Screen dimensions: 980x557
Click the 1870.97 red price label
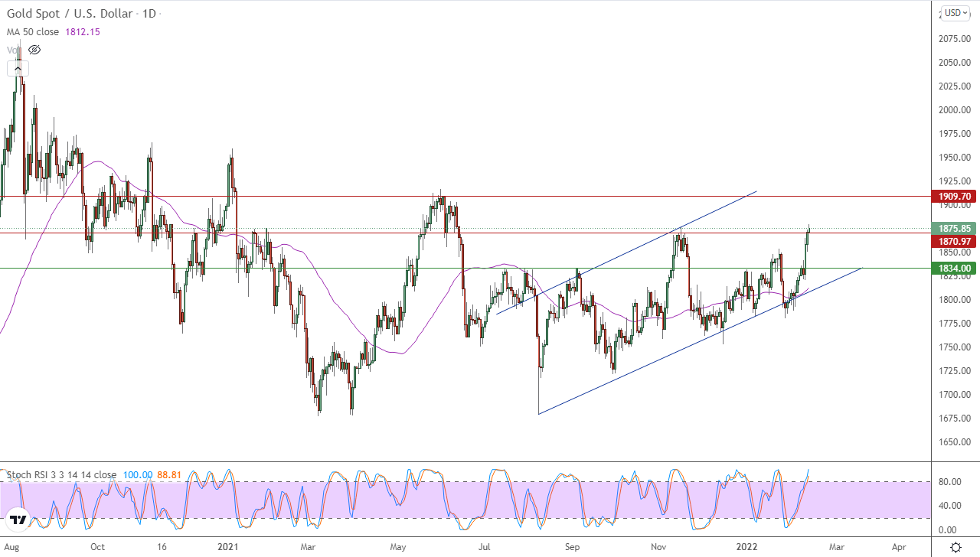tap(954, 241)
